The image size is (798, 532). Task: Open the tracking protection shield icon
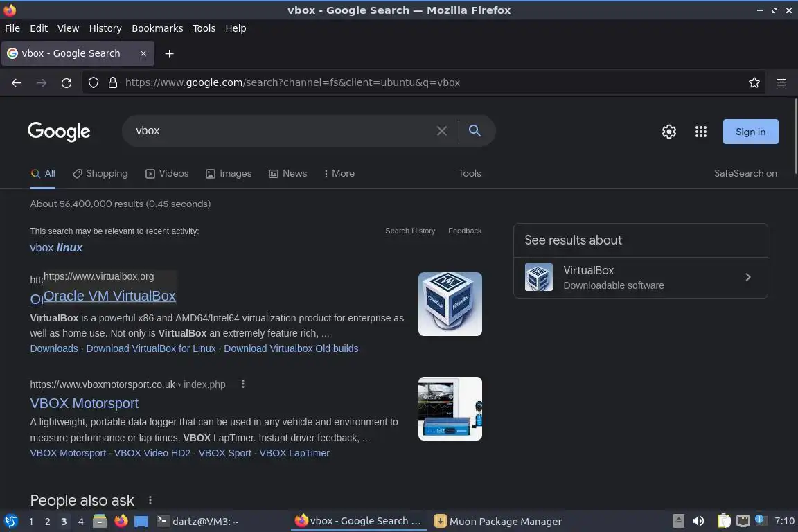93,82
